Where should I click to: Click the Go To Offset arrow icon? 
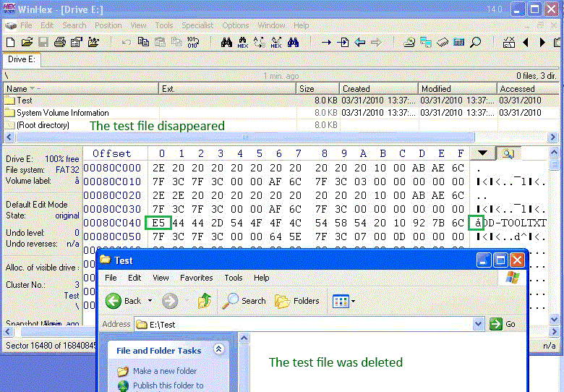coord(326,43)
